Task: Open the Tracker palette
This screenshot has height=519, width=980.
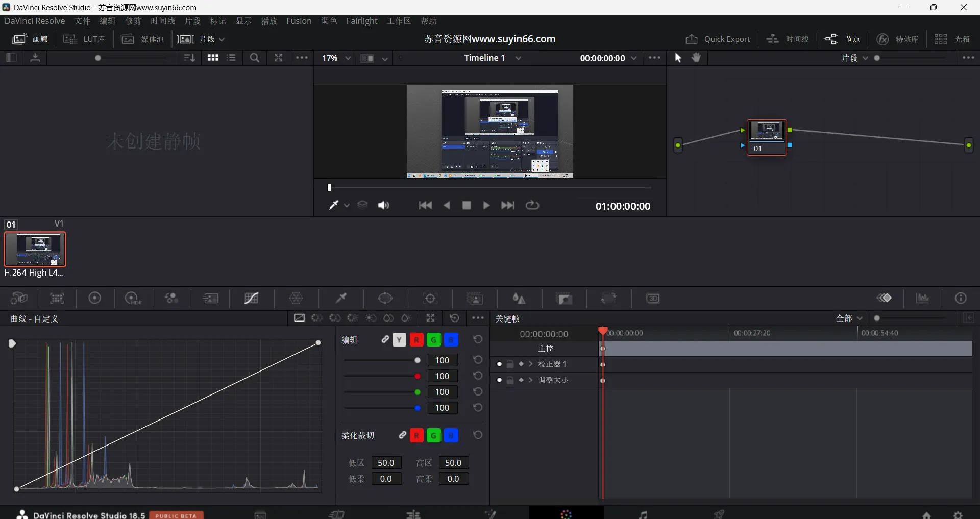Action: coord(430,298)
